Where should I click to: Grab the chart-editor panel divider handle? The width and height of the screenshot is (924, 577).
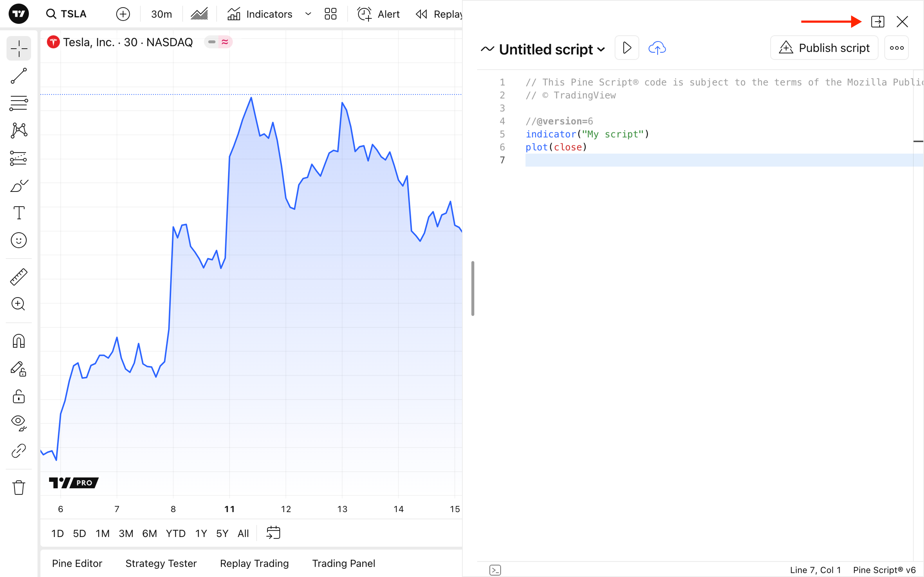[x=473, y=288]
